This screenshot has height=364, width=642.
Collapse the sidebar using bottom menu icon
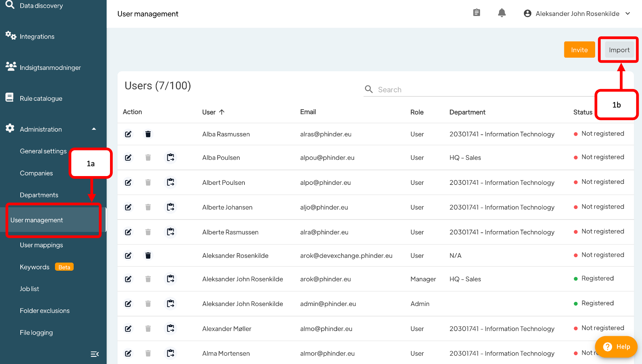pyautogui.click(x=95, y=354)
